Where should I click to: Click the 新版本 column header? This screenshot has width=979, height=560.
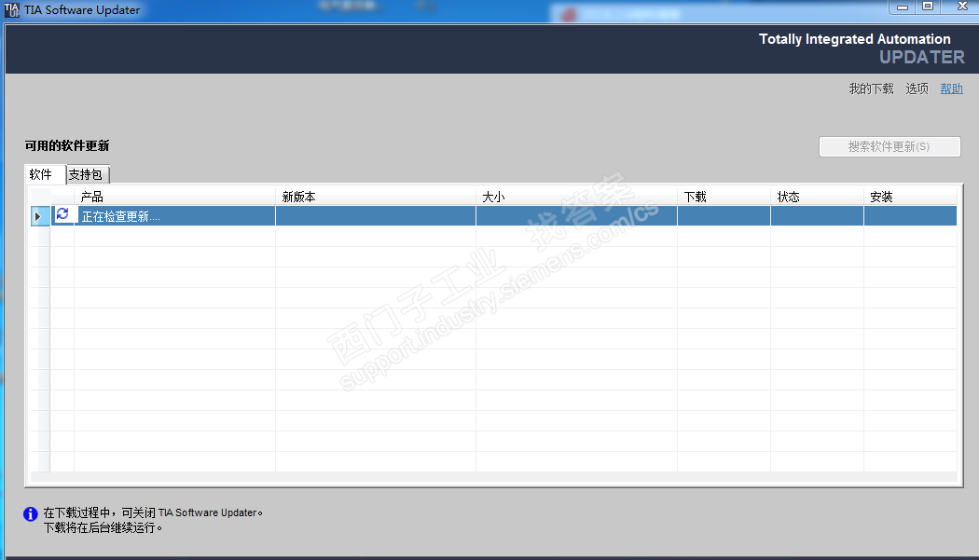pos(375,197)
